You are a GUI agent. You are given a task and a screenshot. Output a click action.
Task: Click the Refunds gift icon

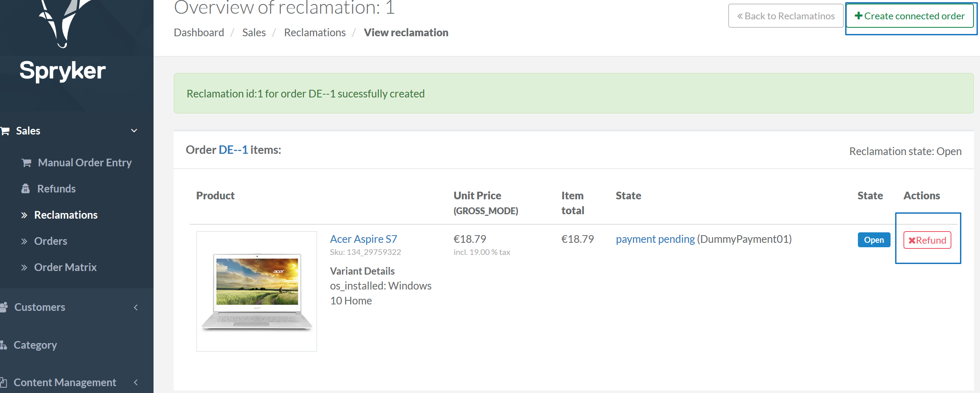tap(25, 188)
